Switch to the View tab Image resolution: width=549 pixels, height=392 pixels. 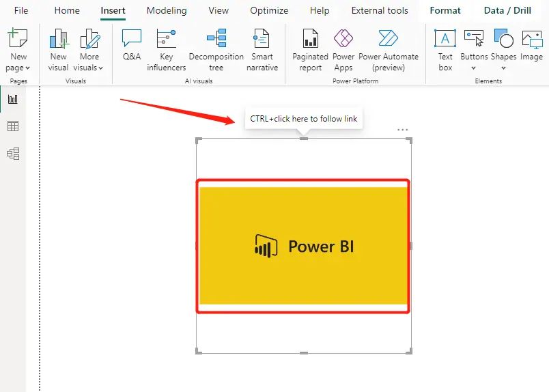coord(219,10)
